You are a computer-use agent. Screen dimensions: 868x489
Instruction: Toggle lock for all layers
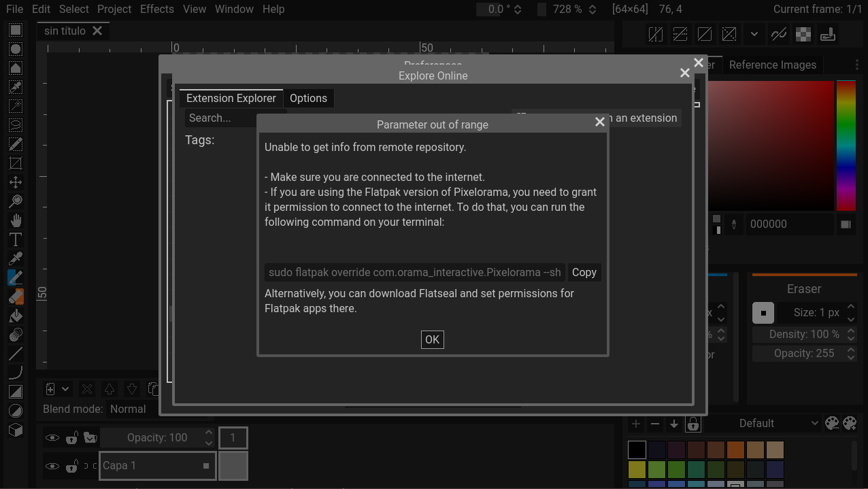coord(71,438)
